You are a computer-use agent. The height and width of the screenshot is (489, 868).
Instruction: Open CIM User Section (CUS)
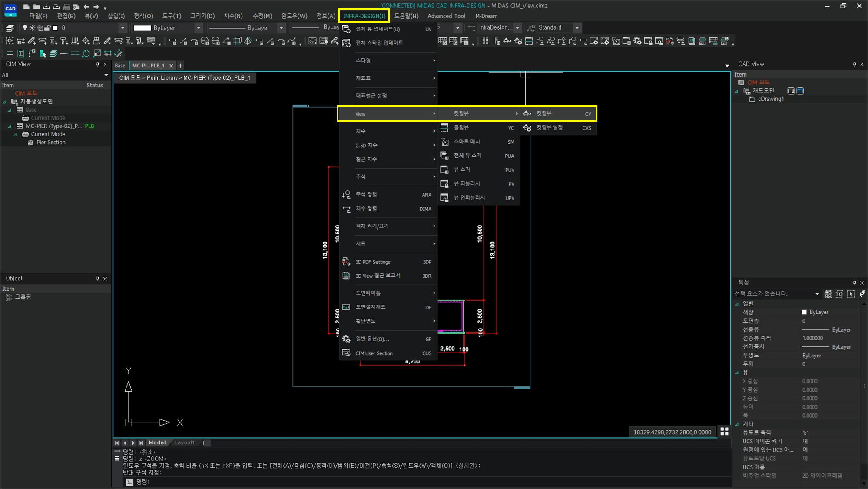click(388, 353)
